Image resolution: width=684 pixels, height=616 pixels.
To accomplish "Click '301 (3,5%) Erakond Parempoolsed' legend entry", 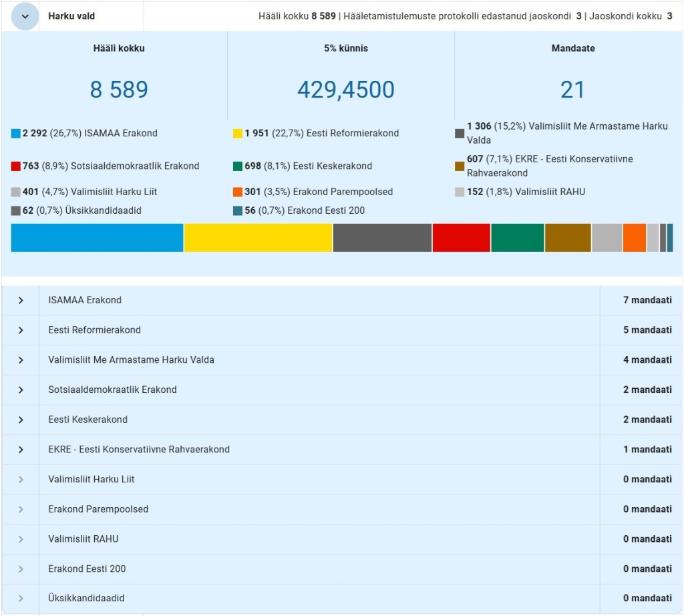I will 319,192.
